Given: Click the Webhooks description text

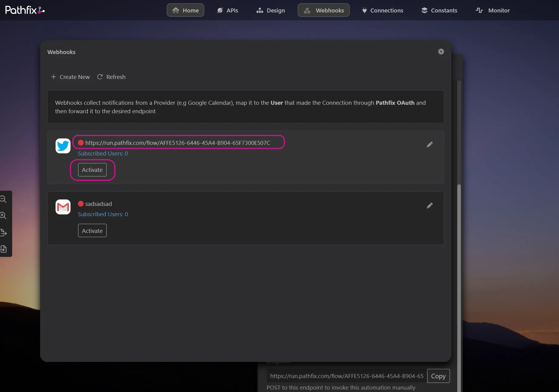Looking at the screenshot, I should pos(240,107).
